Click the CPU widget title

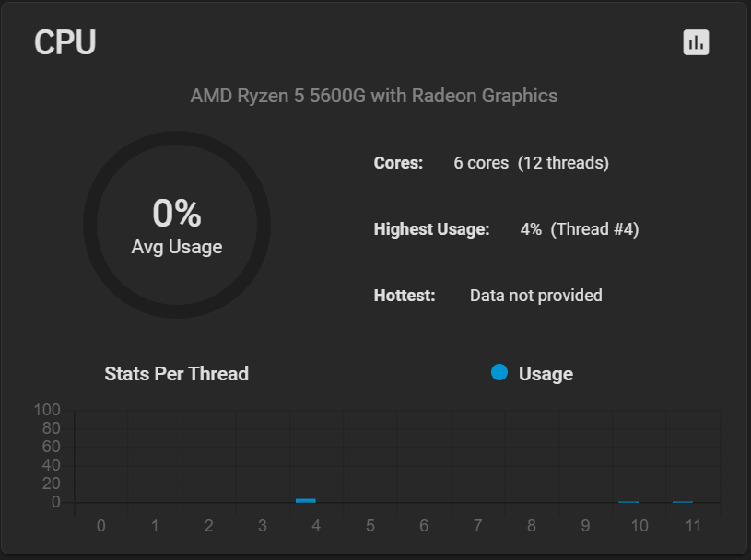point(65,42)
